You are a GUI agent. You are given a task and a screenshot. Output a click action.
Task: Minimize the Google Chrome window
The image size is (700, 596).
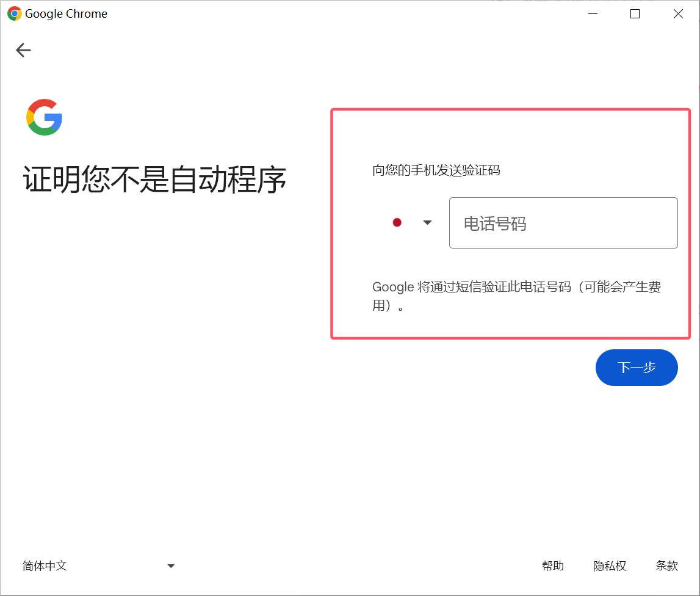593,14
